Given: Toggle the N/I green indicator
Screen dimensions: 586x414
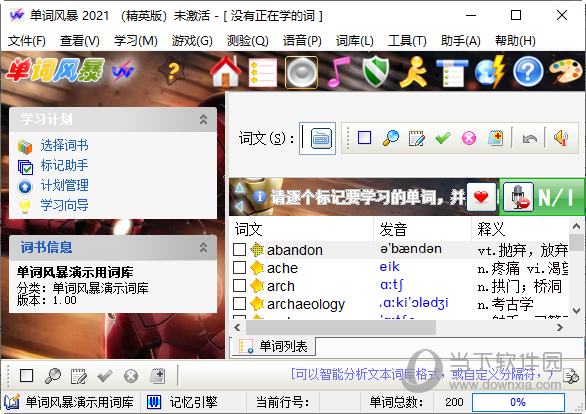Looking at the screenshot, I should click(x=555, y=197).
